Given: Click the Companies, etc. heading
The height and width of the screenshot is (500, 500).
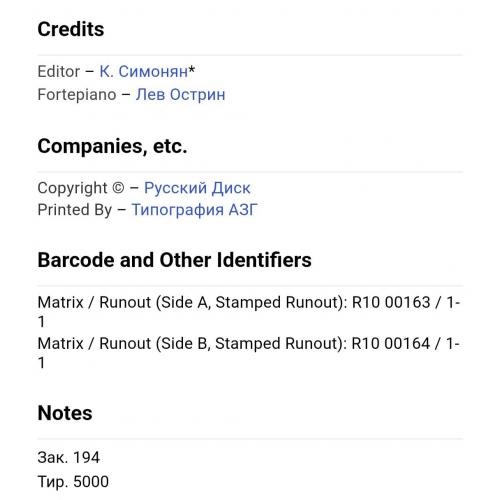Looking at the screenshot, I should pyautogui.click(x=112, y=146).
